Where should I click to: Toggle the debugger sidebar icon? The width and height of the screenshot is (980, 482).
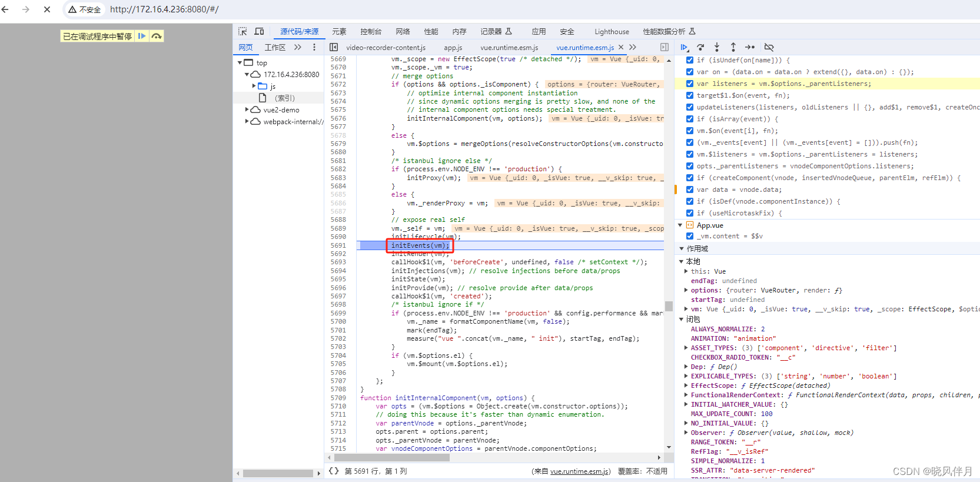point(665,47)
